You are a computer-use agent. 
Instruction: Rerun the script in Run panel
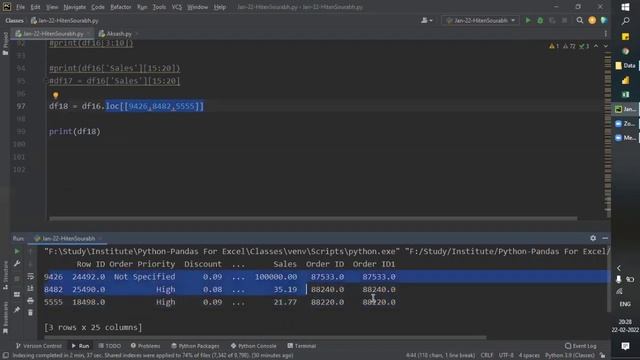click(x=17, y=251)
